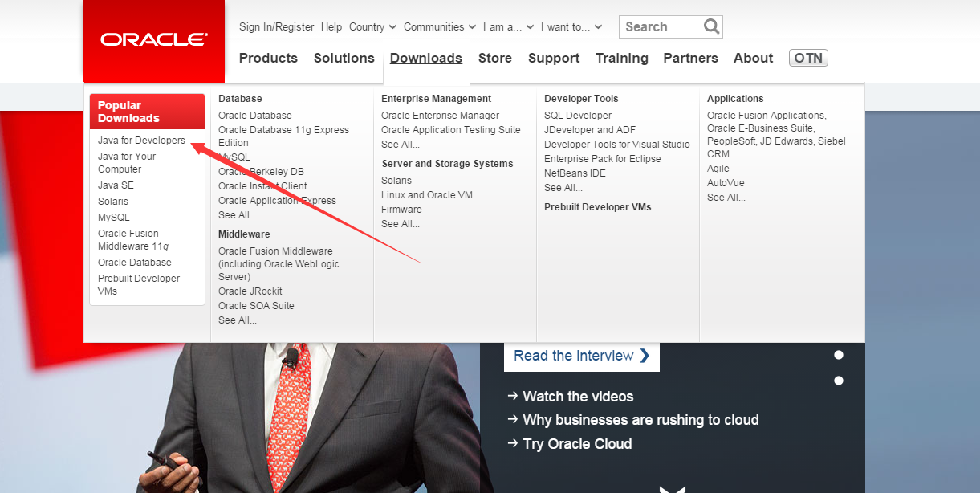
Task: Select Java for Your Computer
Action: (127, 163)
